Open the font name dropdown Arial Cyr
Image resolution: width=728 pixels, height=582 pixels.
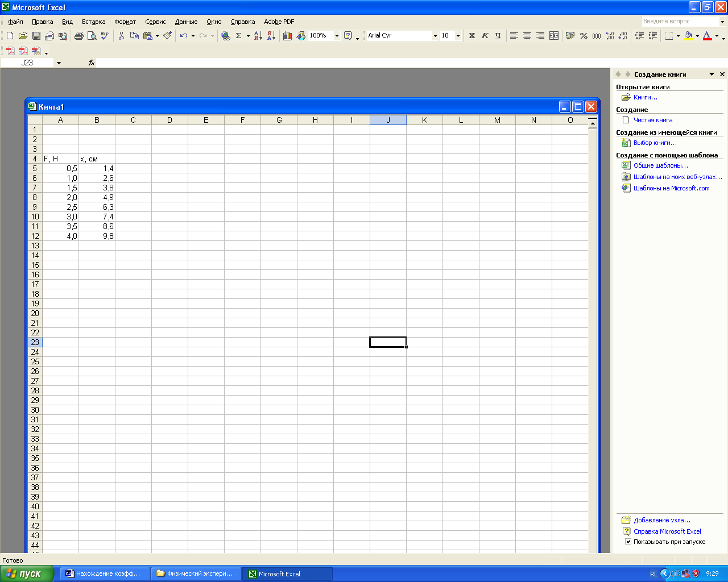pos(435,36)
